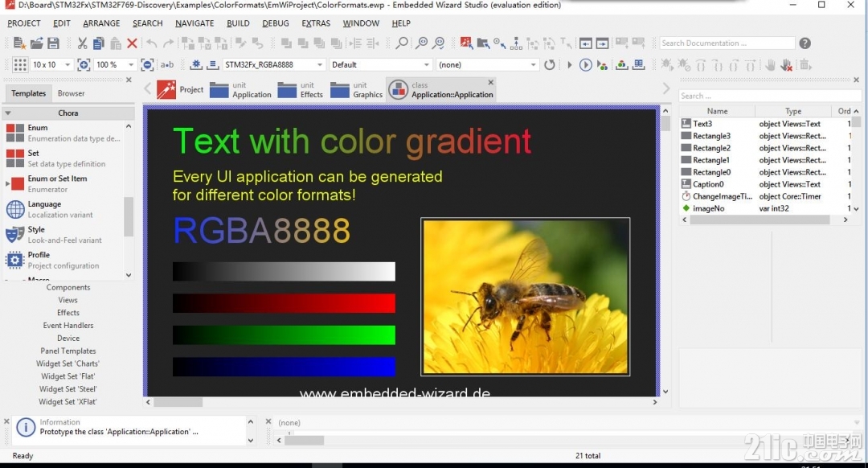This screenshot has width=868, height=468.
Task: Switch to the Templates tab
Action: pos(29,93)
